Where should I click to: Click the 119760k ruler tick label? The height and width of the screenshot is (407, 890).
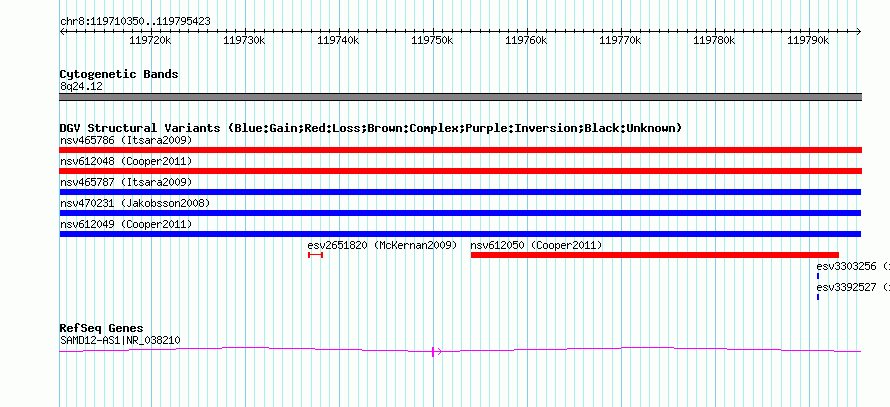[x=527, y=41]
